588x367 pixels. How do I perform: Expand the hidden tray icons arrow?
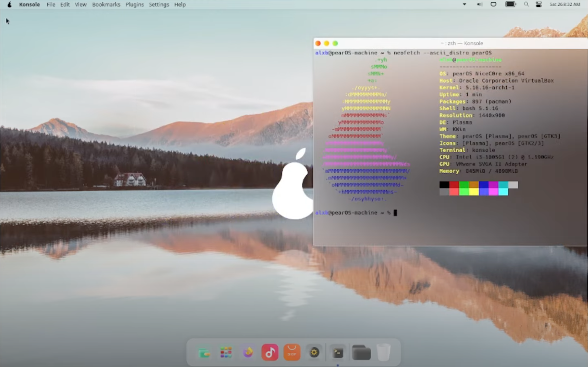(x=464, y=4)
